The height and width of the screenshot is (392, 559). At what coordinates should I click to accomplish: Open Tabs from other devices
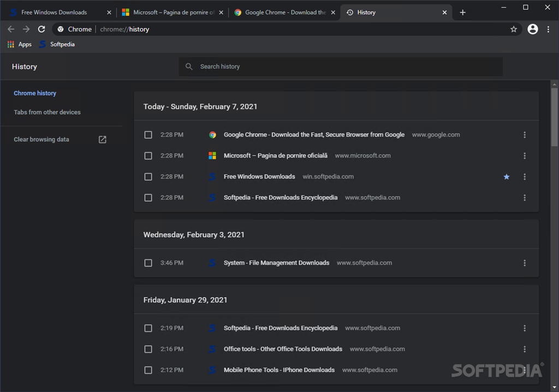[x=47, y=112]
